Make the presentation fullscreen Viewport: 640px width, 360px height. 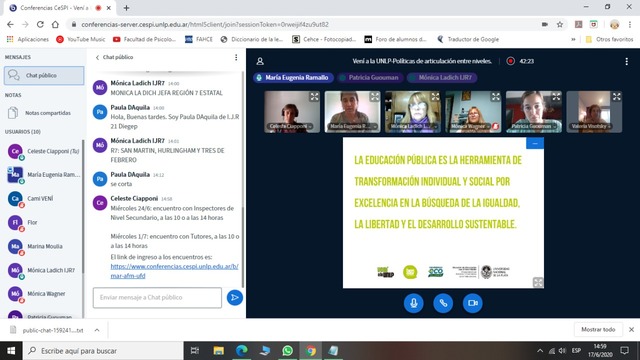coord(538,282)
